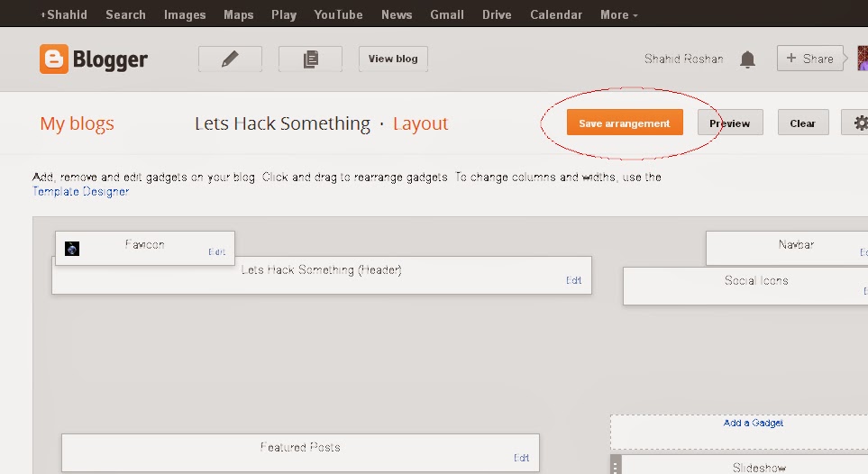Open Calendar in Google bar
Viewport: 868px width, 474px height.
coord(556,15)
